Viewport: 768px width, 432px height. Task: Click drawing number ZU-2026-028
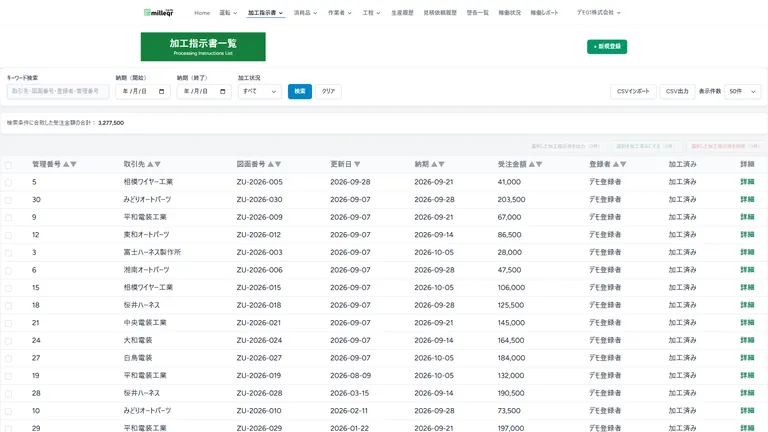259,393
